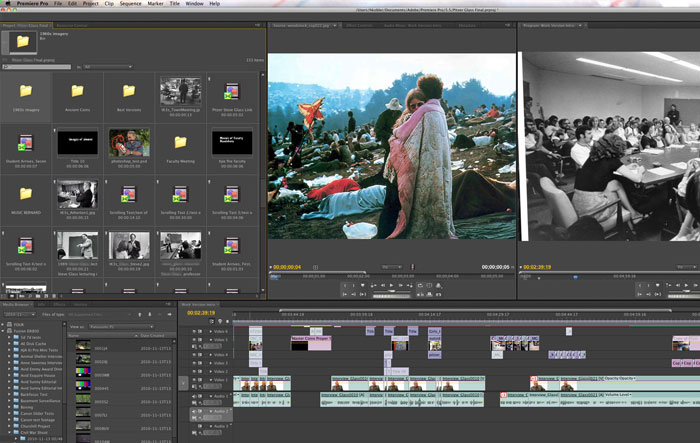This screenshot has width=700, height=443.
Task: Click the Overwrite edit icon in Source monitor
Action: (429, 294)
